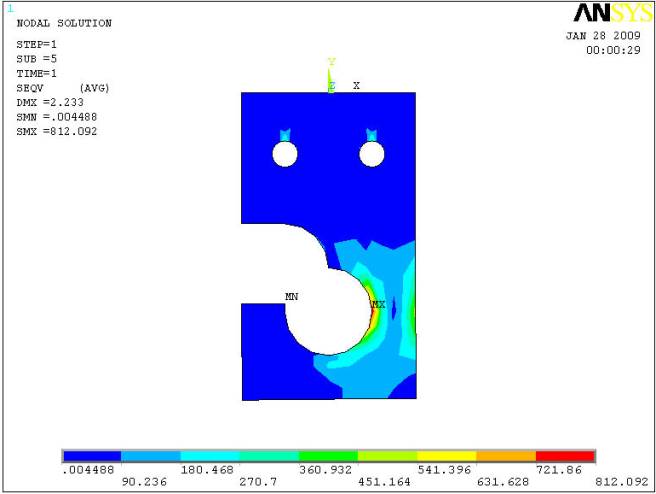Click the legend value 631.628

click(503, 482)
